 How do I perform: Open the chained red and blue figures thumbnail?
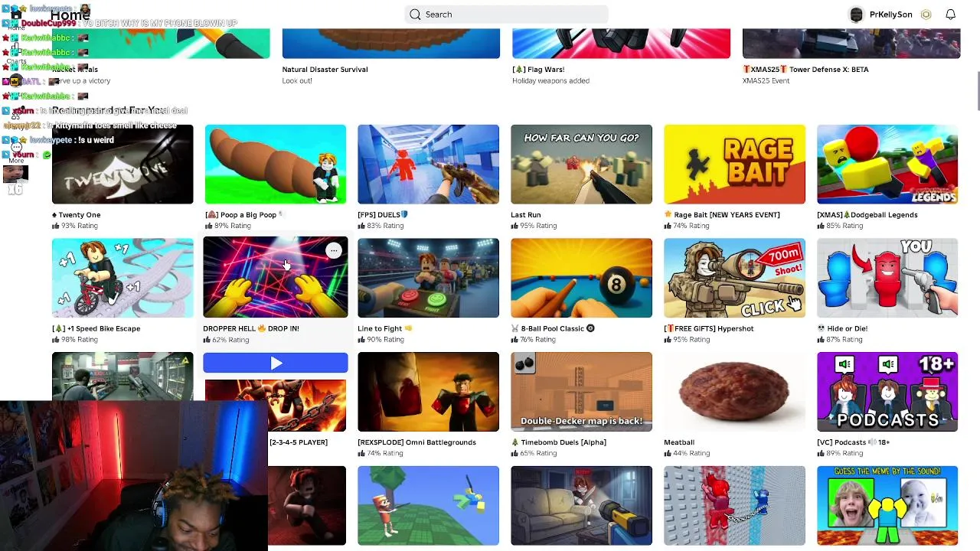coord(734,506)
